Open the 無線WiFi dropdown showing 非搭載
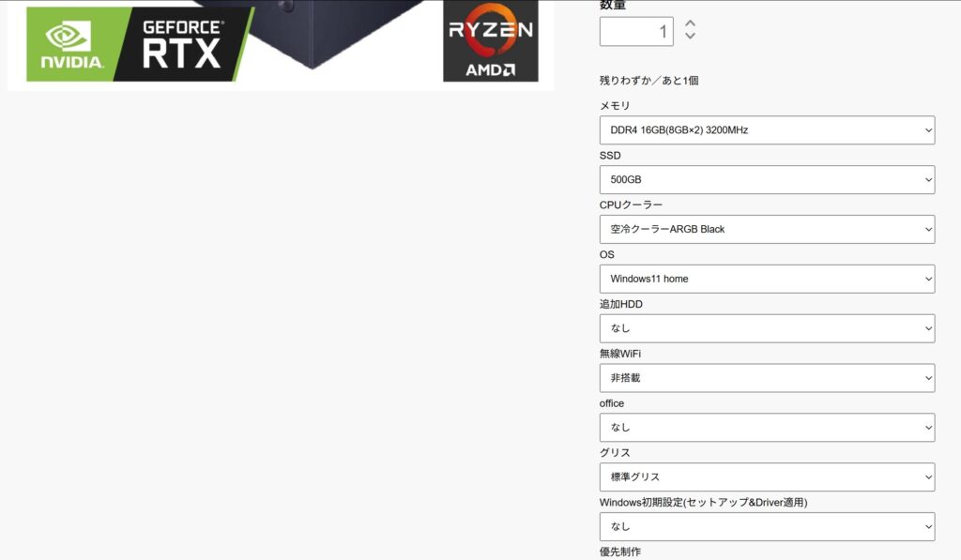This screenshot has height=560, width=961. pos(767,378)
